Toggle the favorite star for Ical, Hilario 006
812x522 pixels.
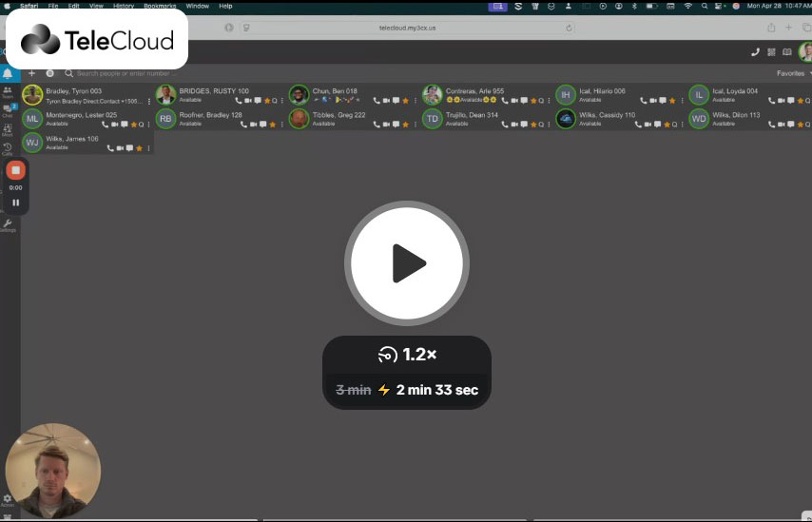pos(672,101)
